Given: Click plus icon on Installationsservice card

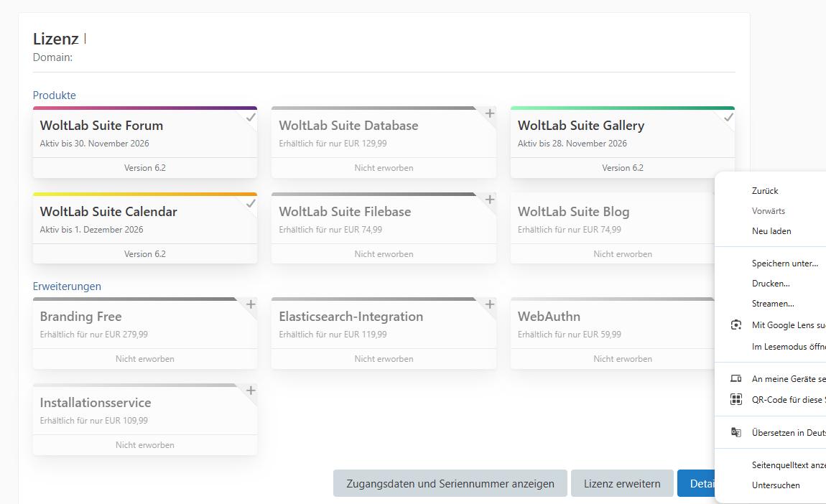Looking at the screenshot, I should pyautogui.click(x=251, y=391).
